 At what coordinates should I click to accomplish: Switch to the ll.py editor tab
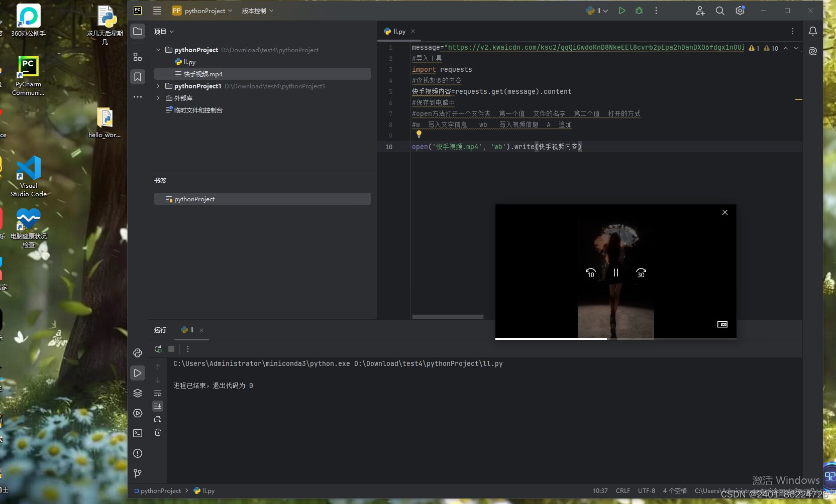[399, 31]
